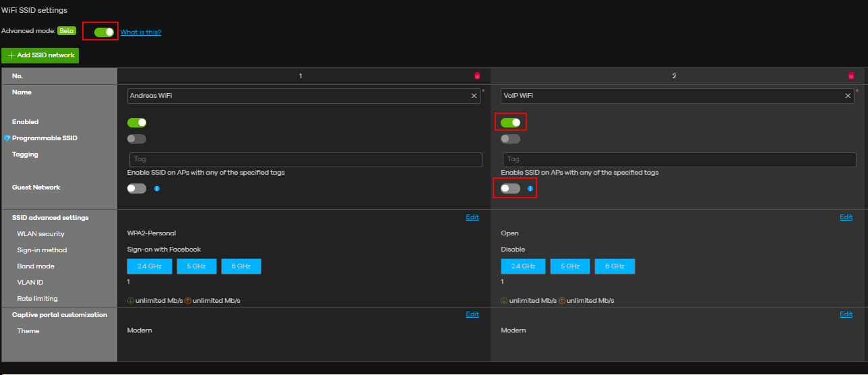Clear the Andreas WiFi name field
Viewport: 868px width, 375px height.
pos(474,96)
